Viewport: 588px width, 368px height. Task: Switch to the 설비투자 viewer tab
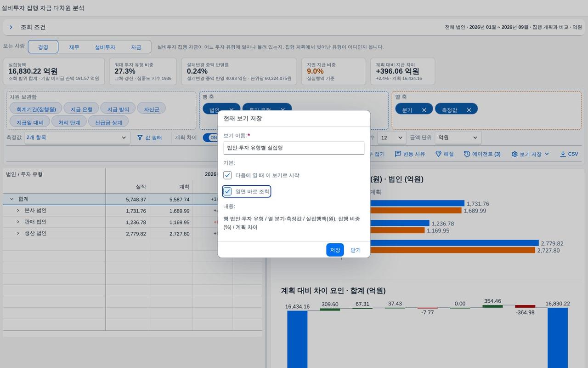coord(105,47)
